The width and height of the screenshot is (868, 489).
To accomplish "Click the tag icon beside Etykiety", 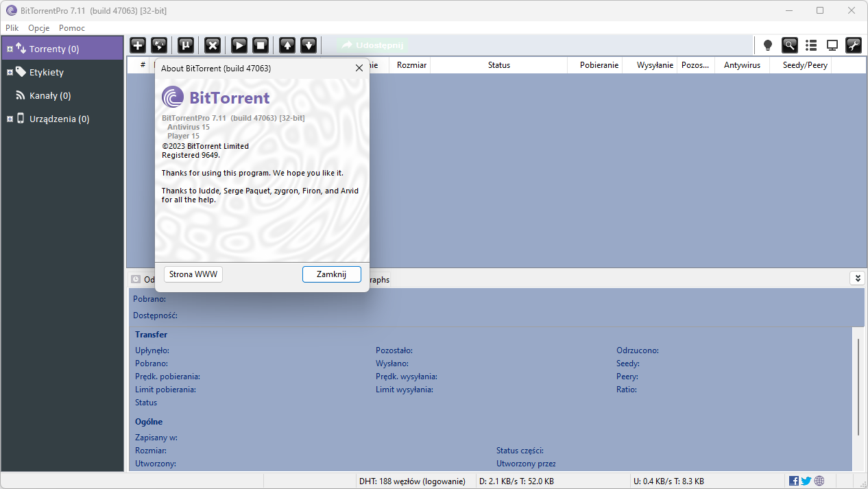I will (21, 72).
